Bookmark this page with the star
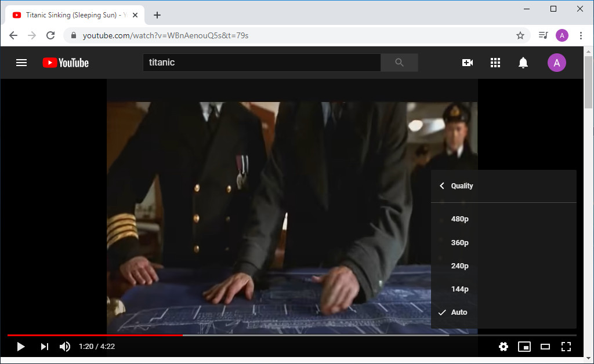Screen dimensions: 594x364 520,35
